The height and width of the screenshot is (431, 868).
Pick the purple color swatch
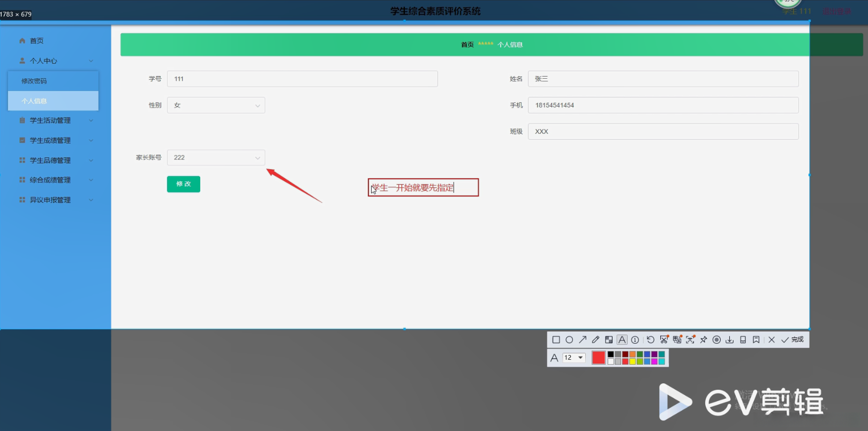click(x=654, y=354)
